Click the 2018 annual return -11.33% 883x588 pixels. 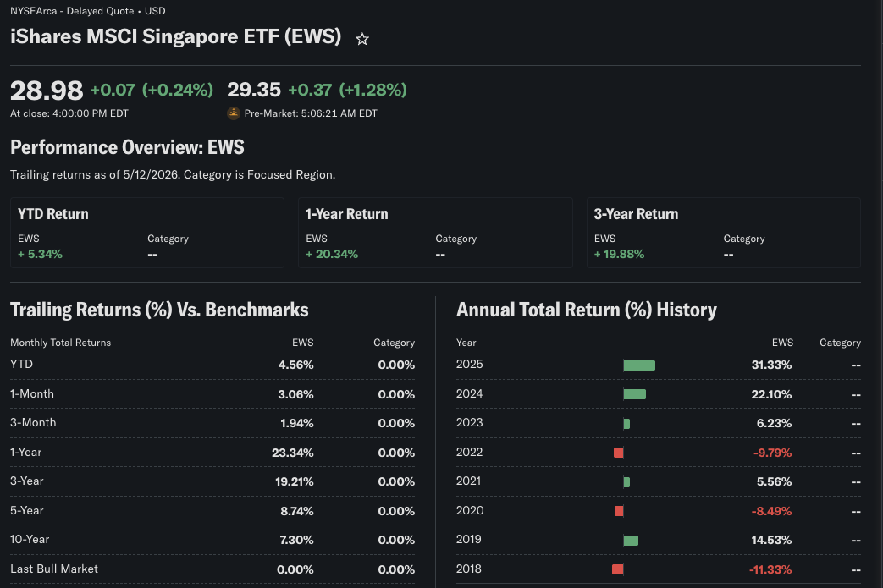tap(770, 569)
